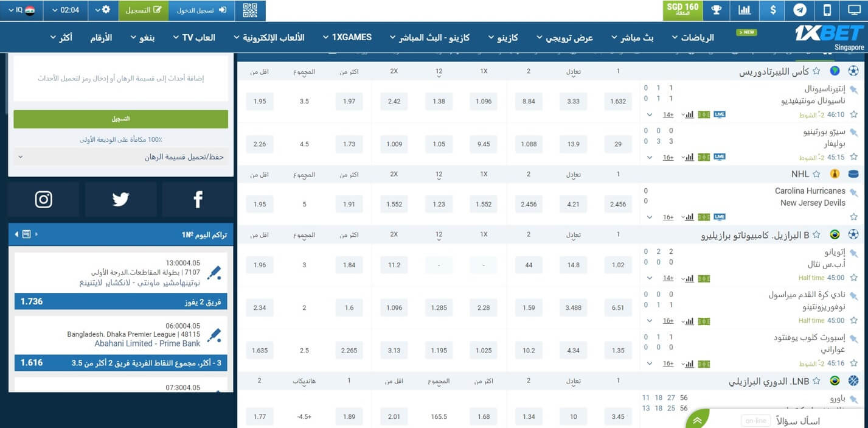The height and width of the screenshot is (428, 868).
Task: Click the basketball icon beside LNB league
Action: pyautogui.click(x=853, y=381)
